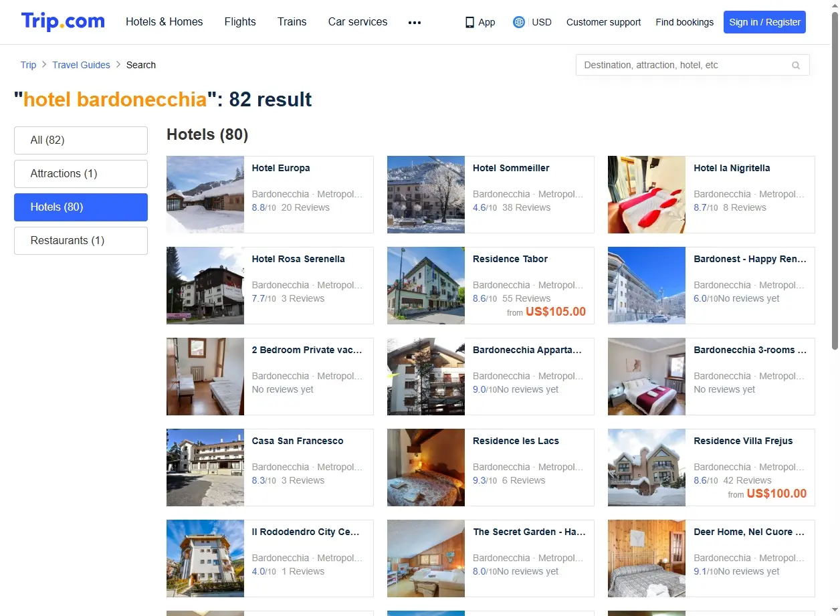This screenshot has height=616, width=840.
Task: Open Find bookings
Action: click(685, 22)
